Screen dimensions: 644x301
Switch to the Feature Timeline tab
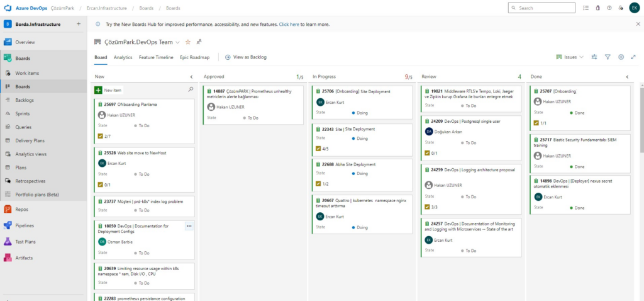(156, 57)
